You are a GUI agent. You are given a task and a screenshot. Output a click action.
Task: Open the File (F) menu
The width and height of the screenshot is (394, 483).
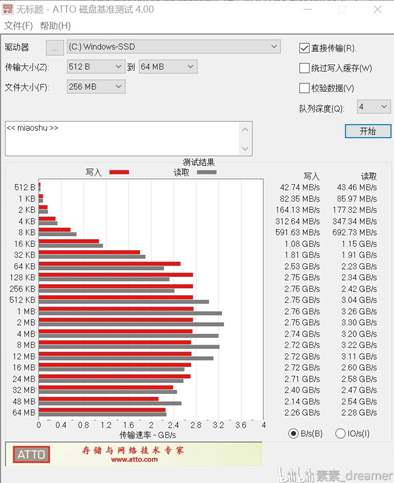[18, 26]
